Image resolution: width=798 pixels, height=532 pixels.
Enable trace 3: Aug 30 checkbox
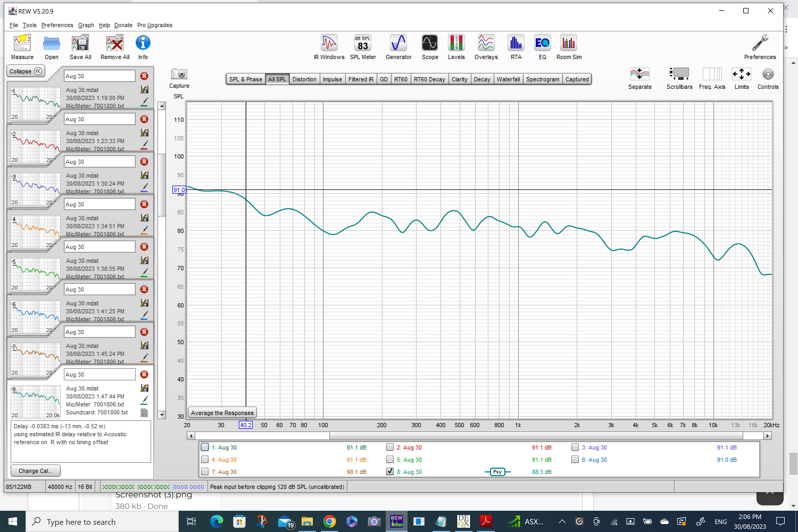(575, 447)
